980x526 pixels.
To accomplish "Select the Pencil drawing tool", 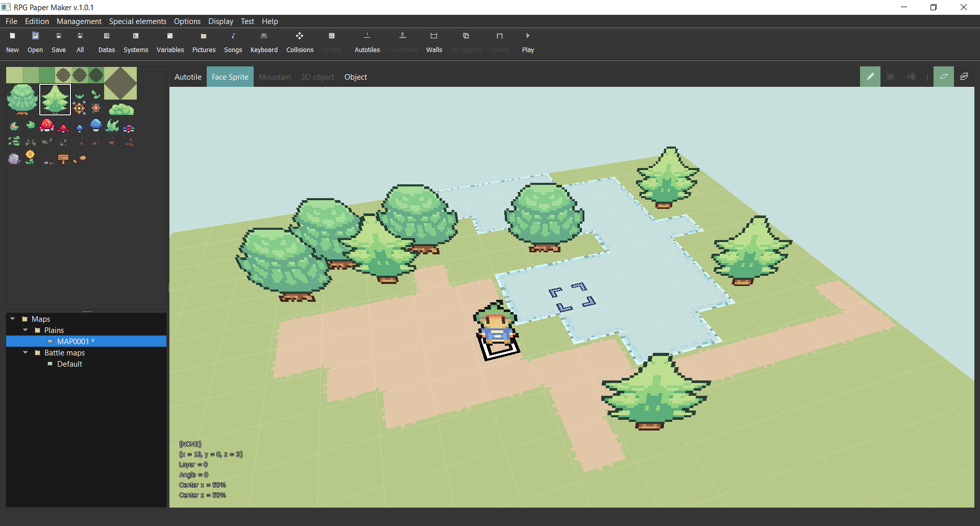I will point(870,76).
